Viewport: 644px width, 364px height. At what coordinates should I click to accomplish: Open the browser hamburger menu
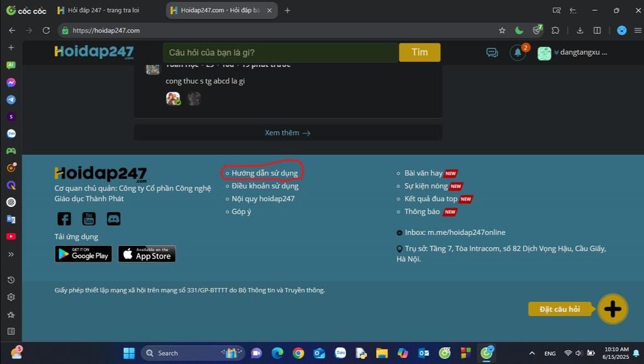pyautogui.click(x=638, y=30)
